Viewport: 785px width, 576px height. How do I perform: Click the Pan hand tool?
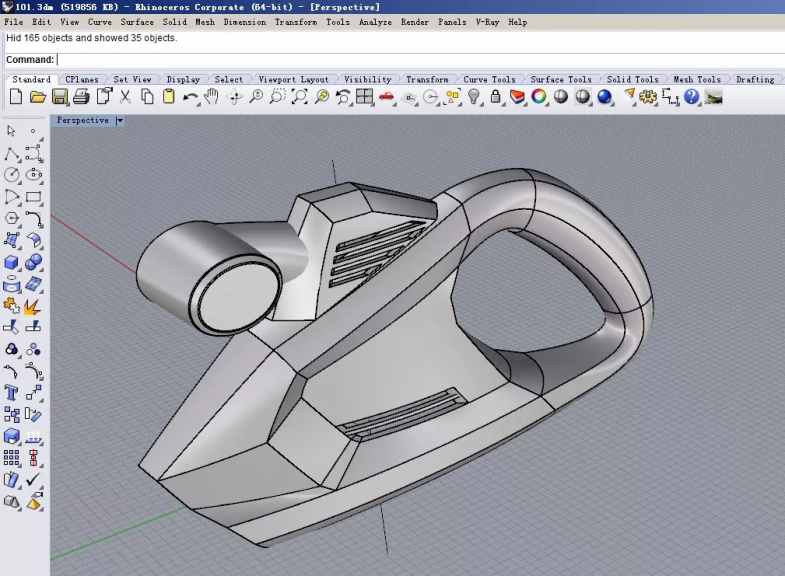pyautogui.click(x=211, y=97)
